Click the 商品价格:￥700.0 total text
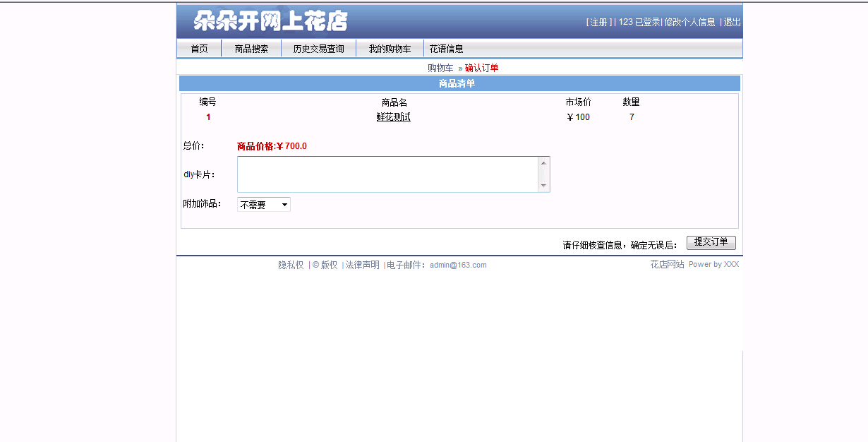This screenshot has width=868, height=442. (272, 146)
